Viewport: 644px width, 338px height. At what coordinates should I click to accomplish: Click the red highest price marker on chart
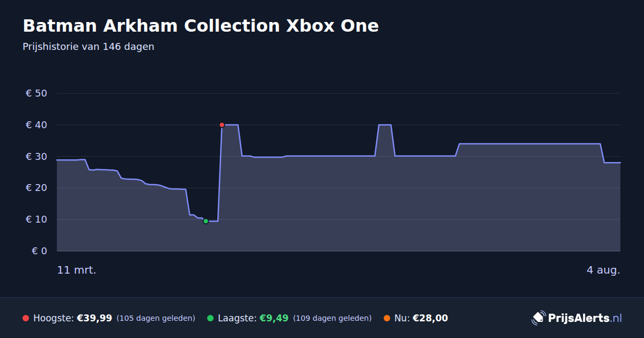coord(222,125)
